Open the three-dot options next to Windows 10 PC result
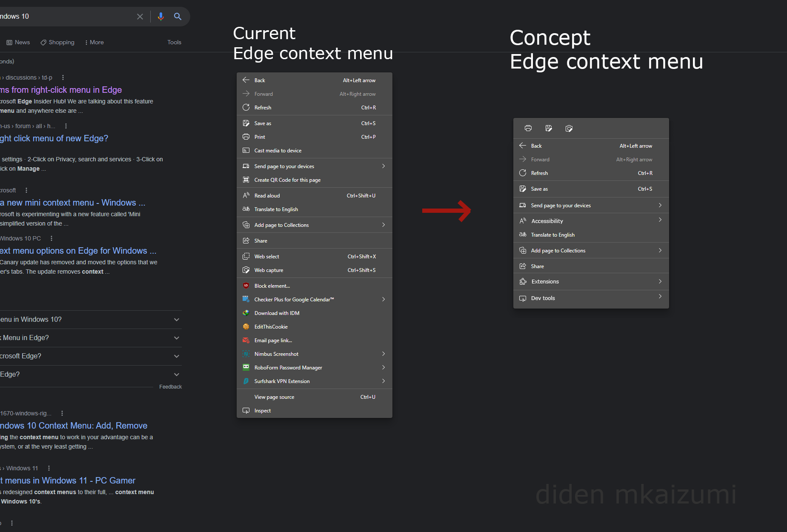This screenshot has height=532, width=787. click(51, 238)
